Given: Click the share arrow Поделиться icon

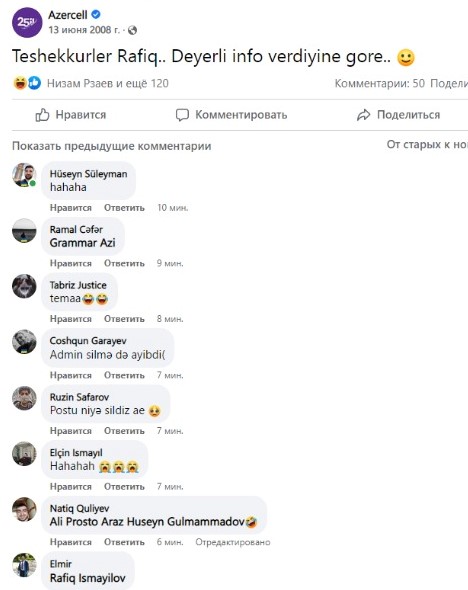Looking at the screenshot, I should [363, 115].
